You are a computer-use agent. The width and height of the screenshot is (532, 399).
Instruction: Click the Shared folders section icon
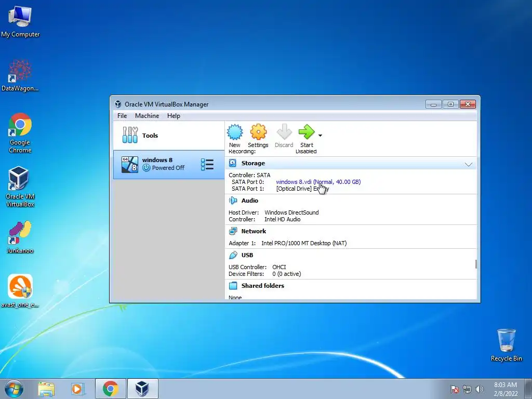point(233,286)
